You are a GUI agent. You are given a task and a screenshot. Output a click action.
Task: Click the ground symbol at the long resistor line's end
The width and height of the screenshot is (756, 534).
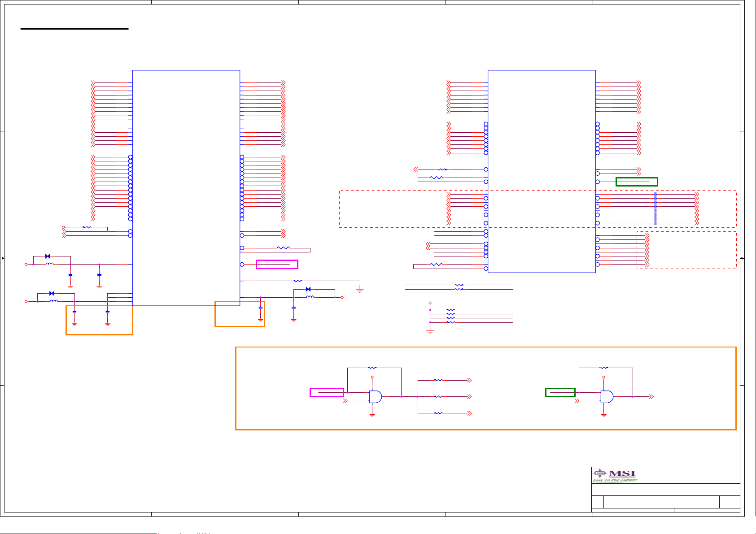point(360,290)
